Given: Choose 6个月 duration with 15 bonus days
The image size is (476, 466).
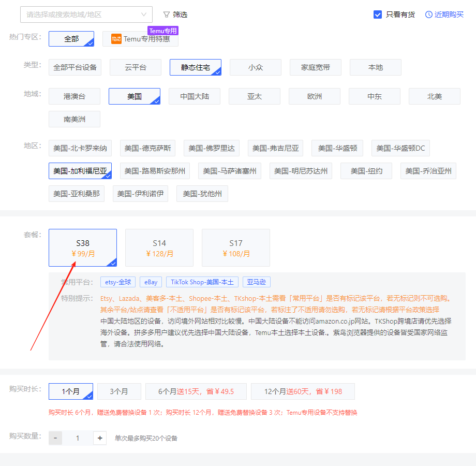Looking at the screenshot, I should [196, 391].
